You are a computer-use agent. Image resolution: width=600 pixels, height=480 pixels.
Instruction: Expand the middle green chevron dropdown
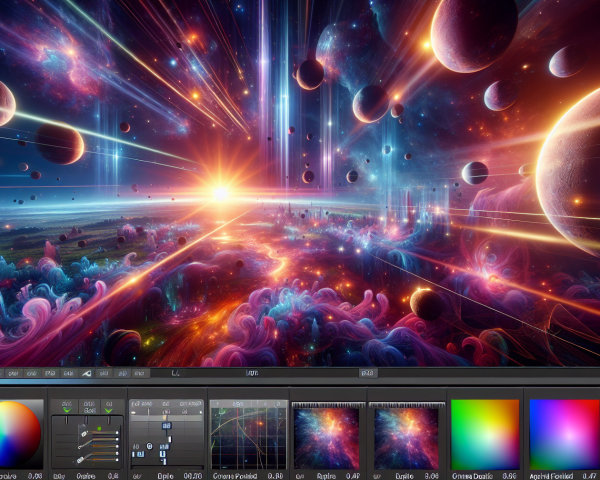point(85,408)
